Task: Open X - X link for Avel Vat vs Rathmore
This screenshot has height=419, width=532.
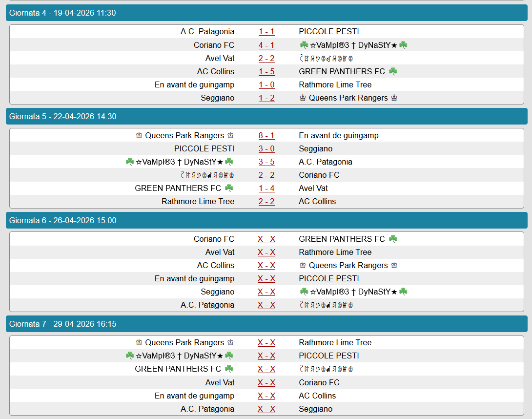Action: point(266,252)
